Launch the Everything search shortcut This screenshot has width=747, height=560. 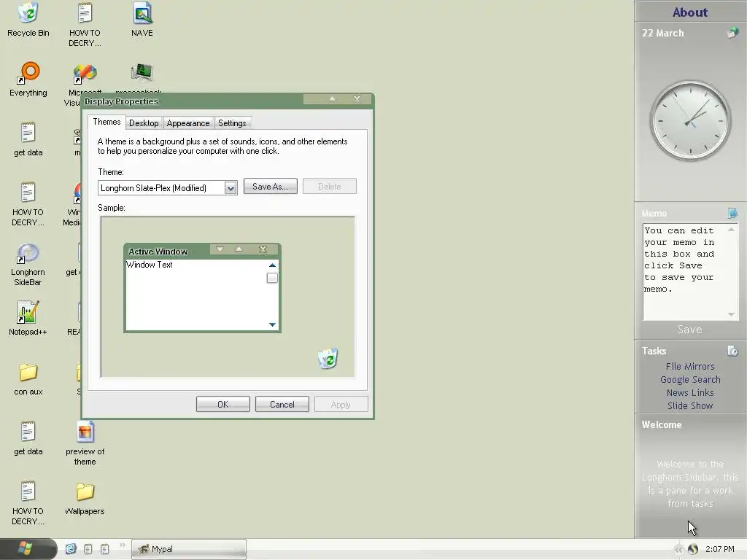(28, 79)
